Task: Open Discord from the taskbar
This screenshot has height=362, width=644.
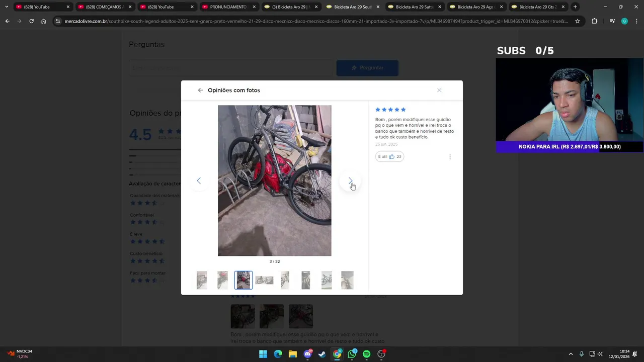Action: coord(307,354)
